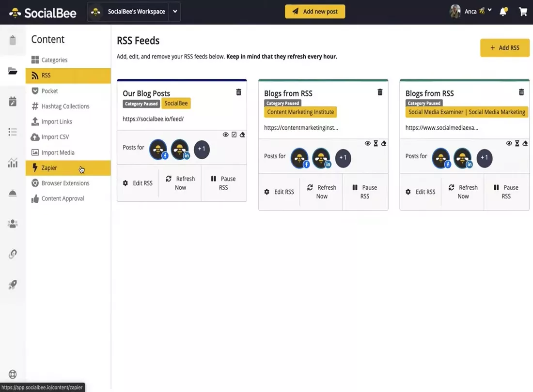Go to Categories in Content menu
Screen dimensions: 533x392
(x=68, y=60)
